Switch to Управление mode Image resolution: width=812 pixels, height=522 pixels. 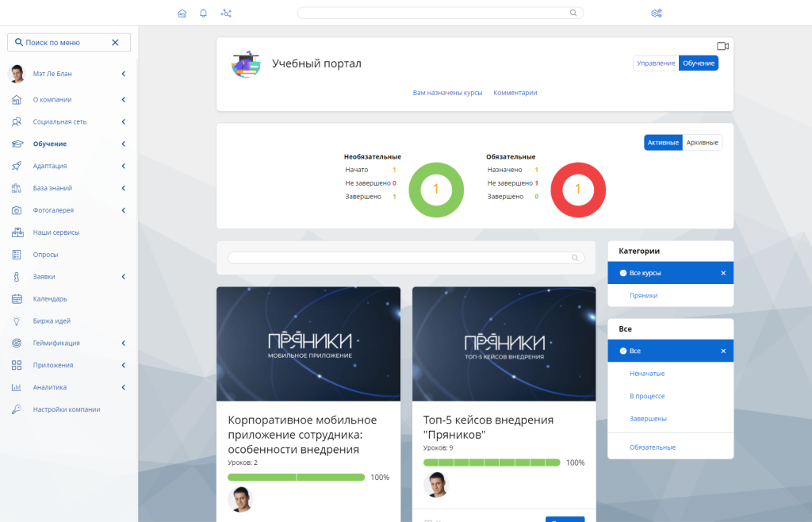(x=656, y=63)
